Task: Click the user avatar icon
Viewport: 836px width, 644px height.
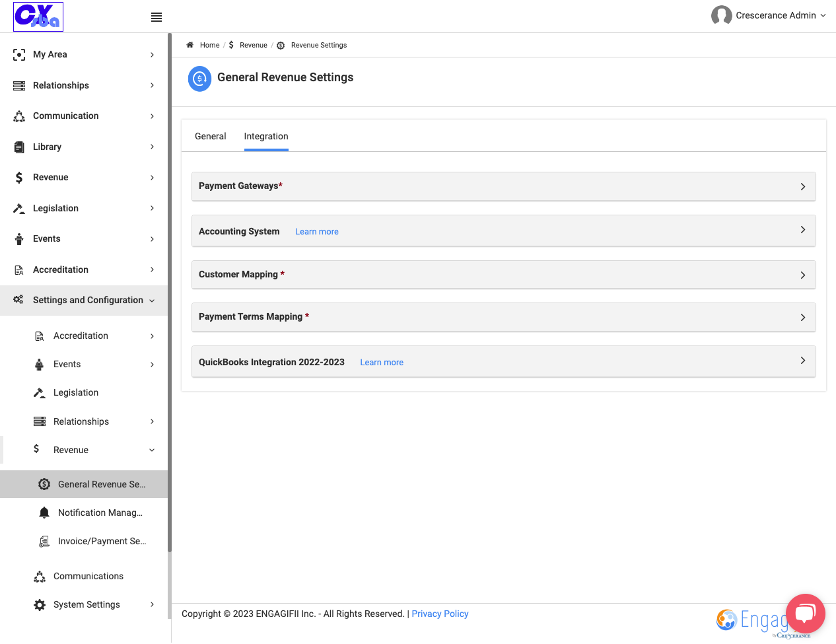Action: (721, 15)
